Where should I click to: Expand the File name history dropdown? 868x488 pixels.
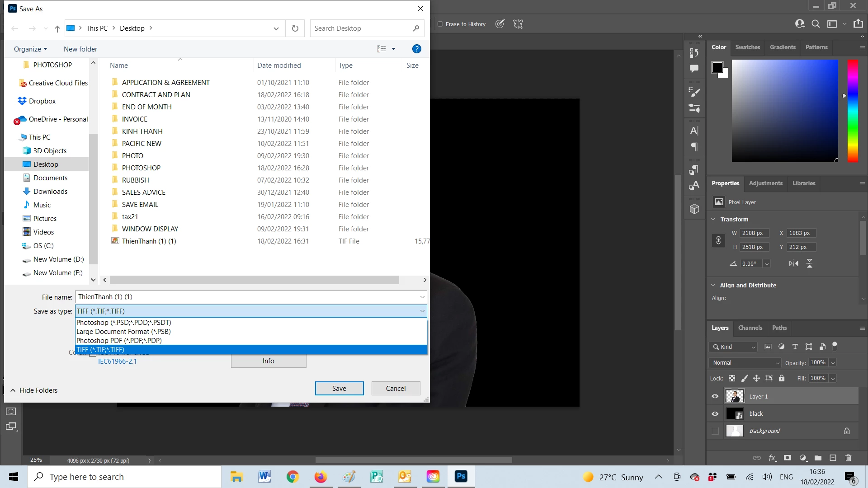point(422,297)
